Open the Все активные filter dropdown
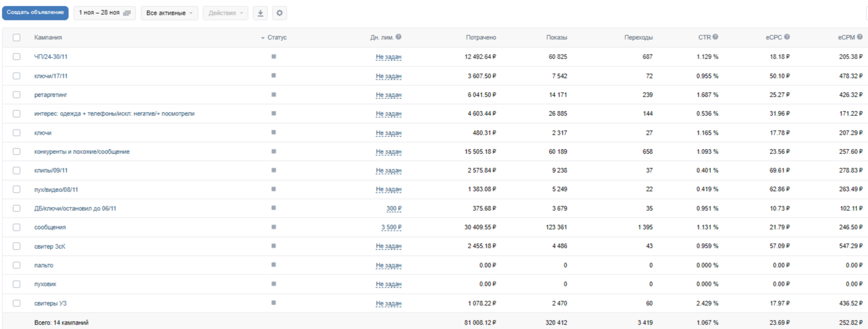The height and width of the screenshot is (329, 868). pyautogui.click(x=169, y=13)
